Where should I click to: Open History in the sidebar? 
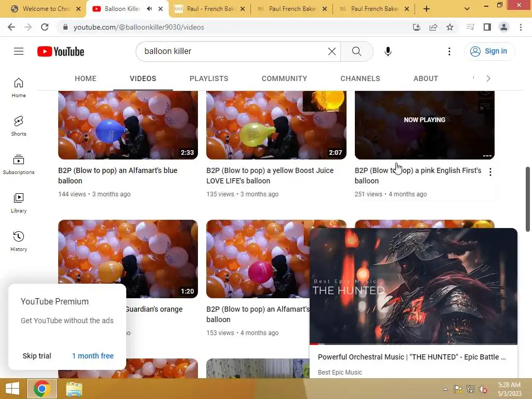point(19,241)
